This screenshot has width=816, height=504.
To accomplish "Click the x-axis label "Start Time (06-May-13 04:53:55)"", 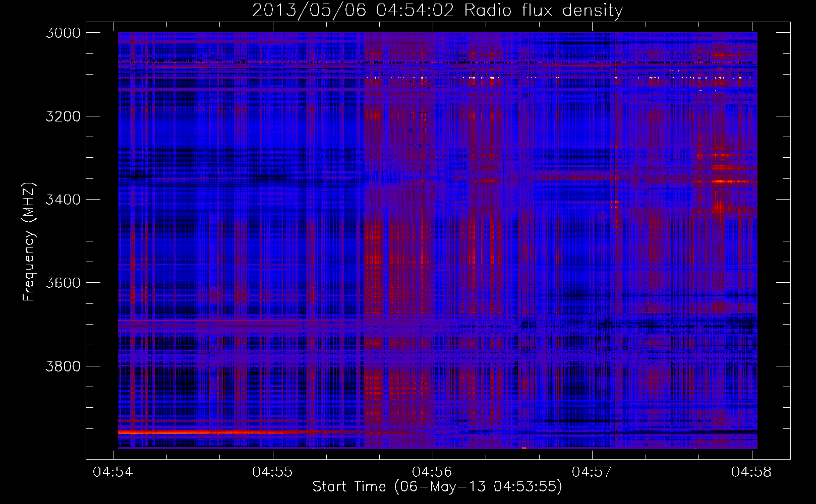I will coord(437,487).
